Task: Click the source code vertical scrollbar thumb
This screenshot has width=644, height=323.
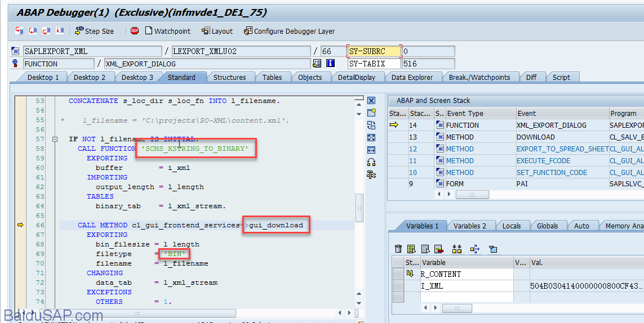Action: click(359, 208)
